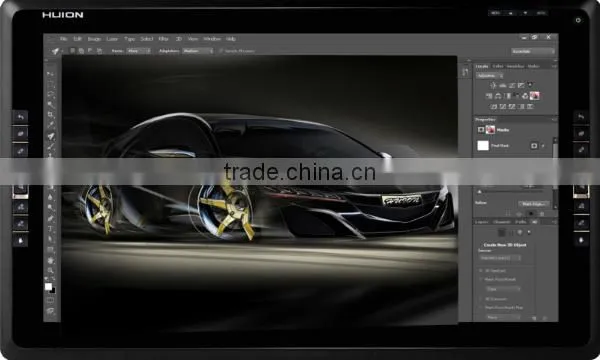Open the File menu
Image resolution: width=600 pixels, height=360 pixels.
63,39
